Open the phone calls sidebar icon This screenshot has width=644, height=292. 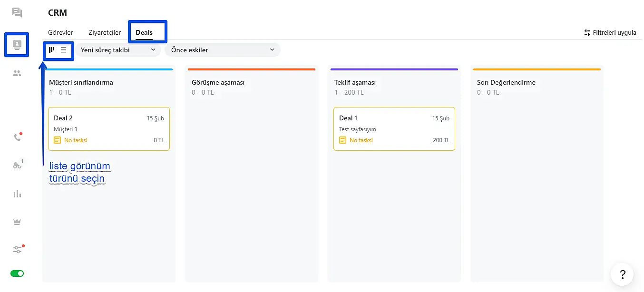pos(17,137)
